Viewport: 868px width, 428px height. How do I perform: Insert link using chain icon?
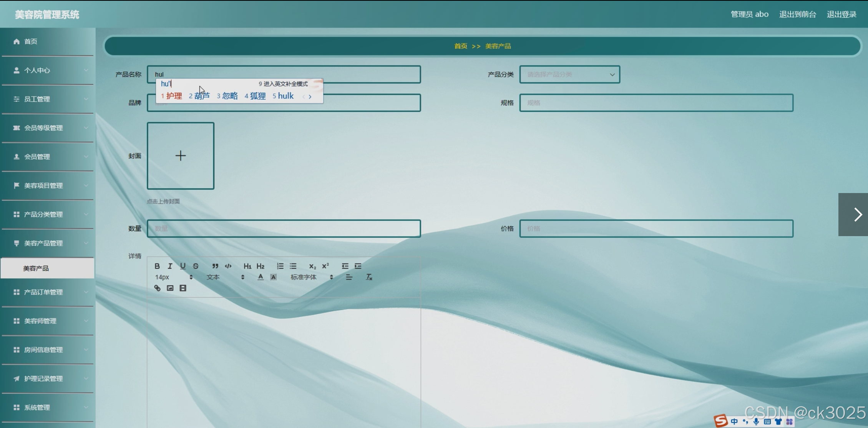157,288
